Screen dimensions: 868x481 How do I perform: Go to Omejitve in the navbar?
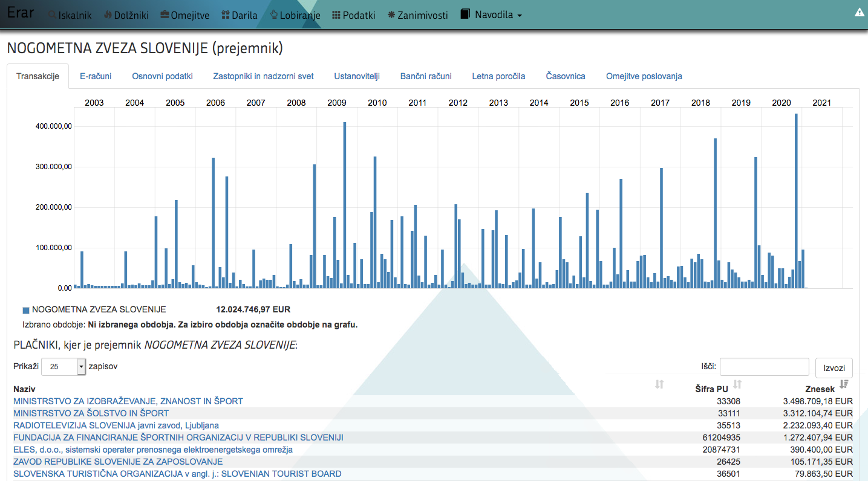185,15
